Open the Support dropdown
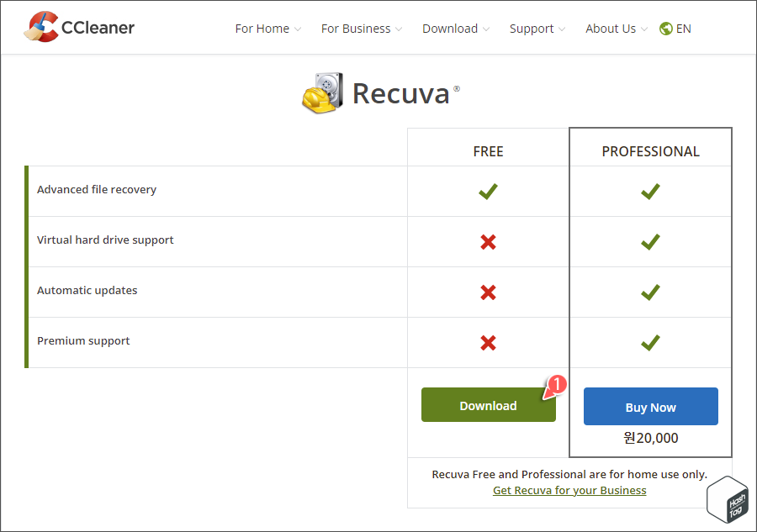 [x=532, y=28]
